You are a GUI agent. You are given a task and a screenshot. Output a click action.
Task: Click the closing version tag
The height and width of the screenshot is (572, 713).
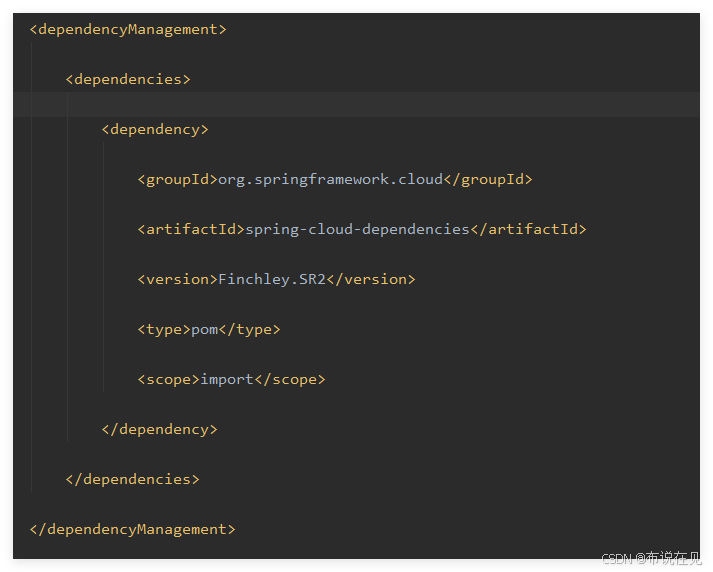(371, 280)
